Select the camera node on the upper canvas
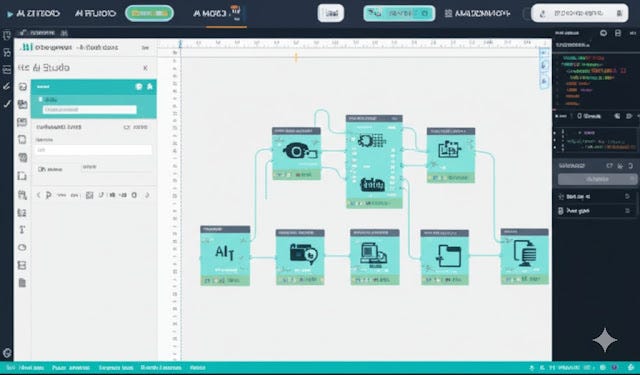 (296, 153)
